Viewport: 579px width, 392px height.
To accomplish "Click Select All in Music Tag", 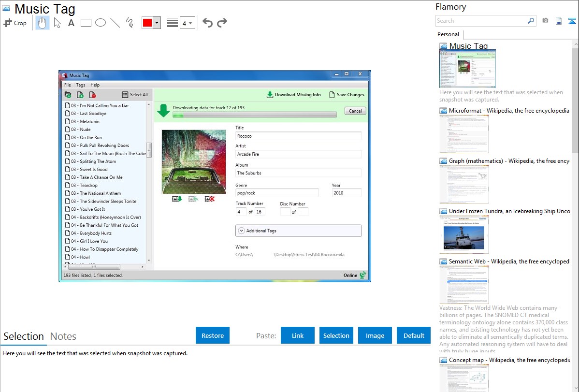I will pos(135,95).
